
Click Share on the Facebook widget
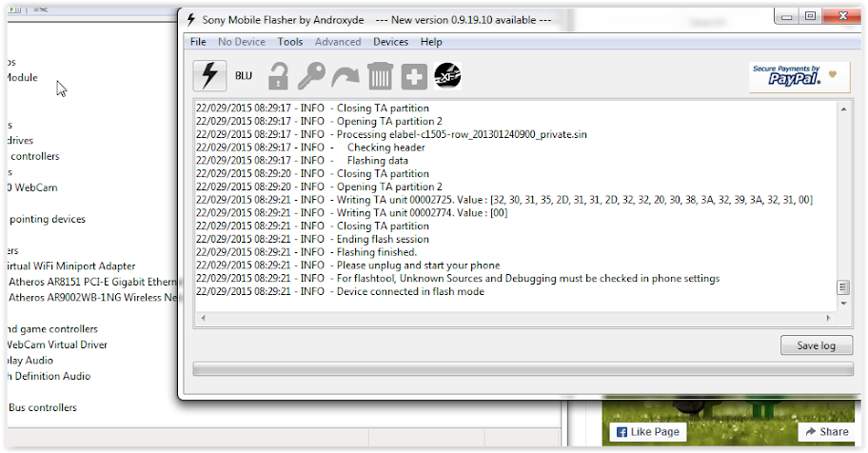pos(827,432)
